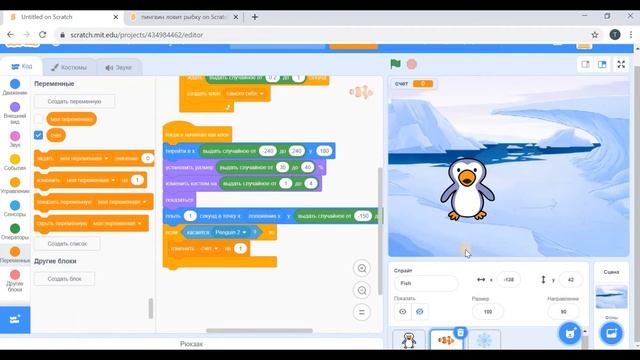The height and width of the screenshot is (360, 640).
Task: Zoom in on the code workspace
Action: pyautogui.click(x=362, y=269)
